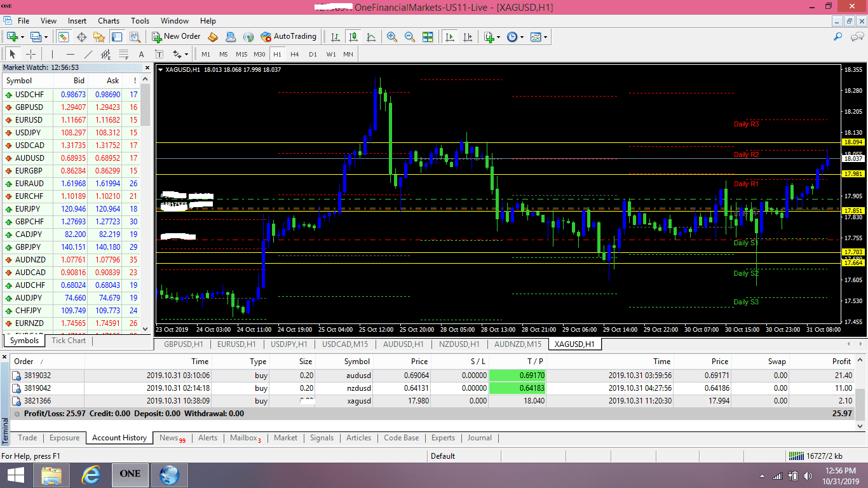
Task: Open the Charts menu
Action: click(109, 21)
